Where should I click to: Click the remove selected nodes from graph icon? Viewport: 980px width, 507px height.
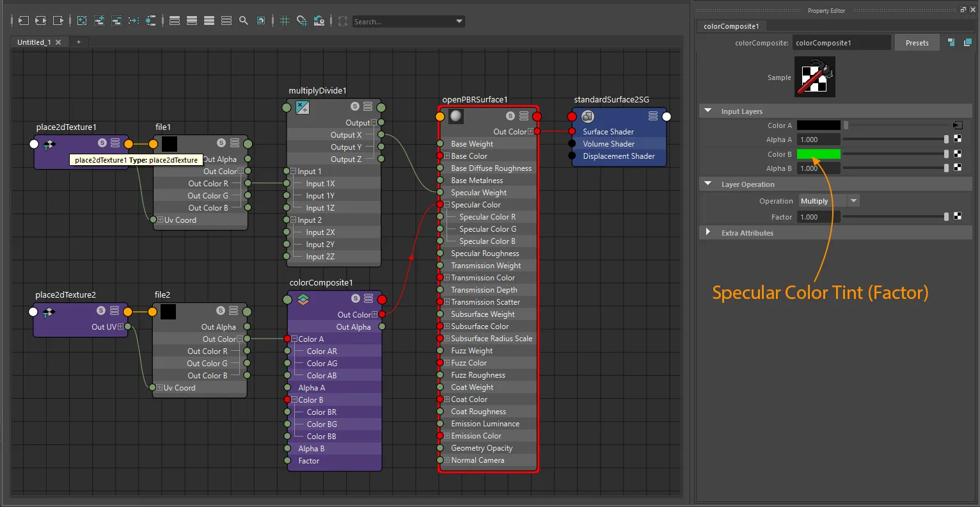click(x=116, y=21)
